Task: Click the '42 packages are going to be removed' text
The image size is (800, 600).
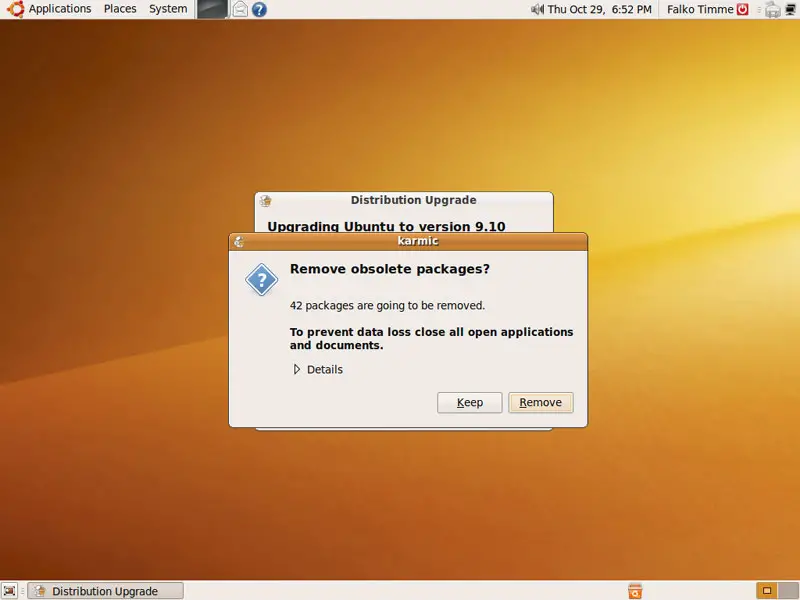Action: coord(387,306)
